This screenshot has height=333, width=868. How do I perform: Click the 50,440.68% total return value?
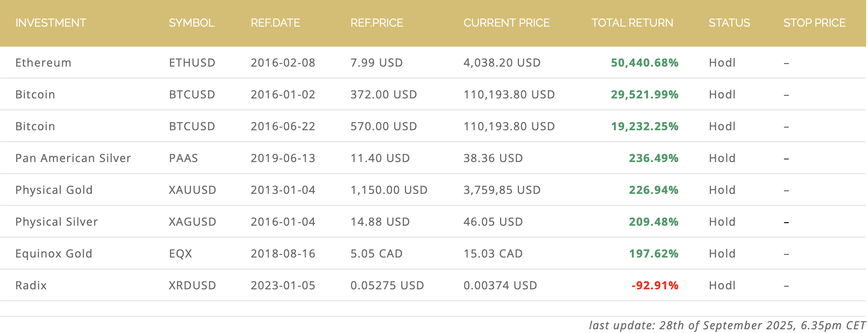[644, 63]
